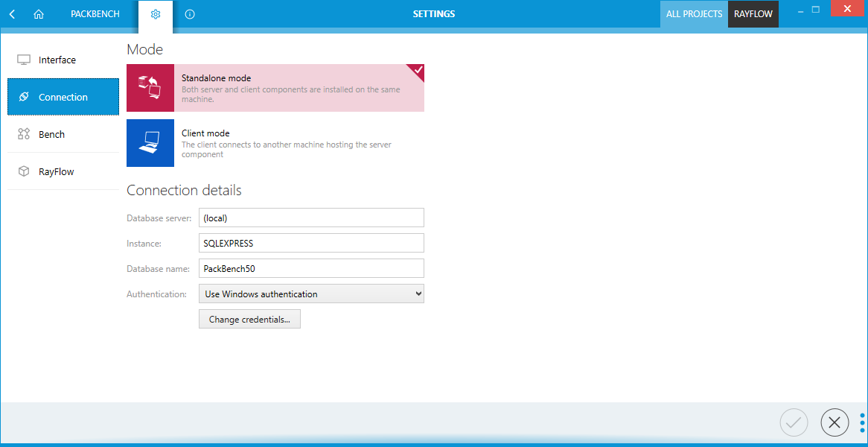868x447 pixels.
Task: Cancel changes with the X button
Action: 835,422
